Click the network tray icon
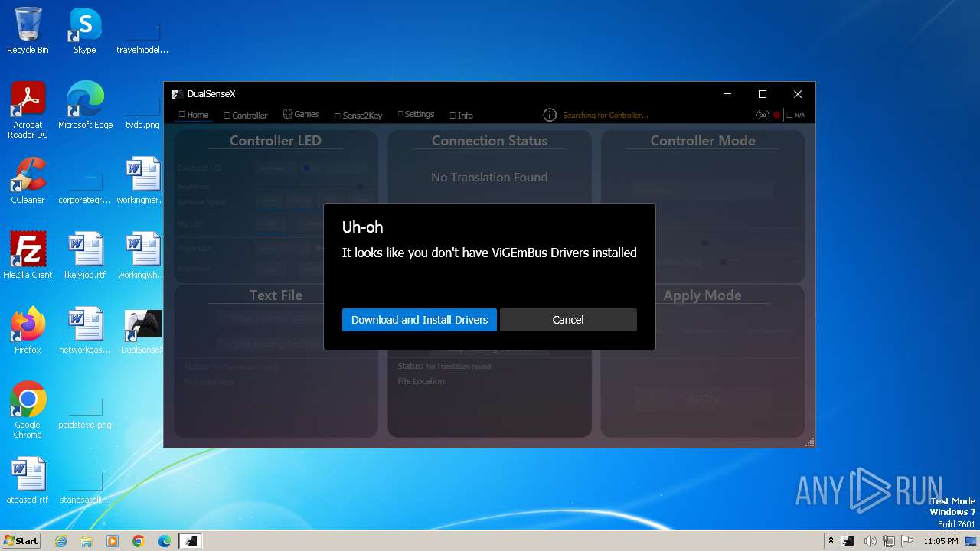980x551 pixels. 888,541
